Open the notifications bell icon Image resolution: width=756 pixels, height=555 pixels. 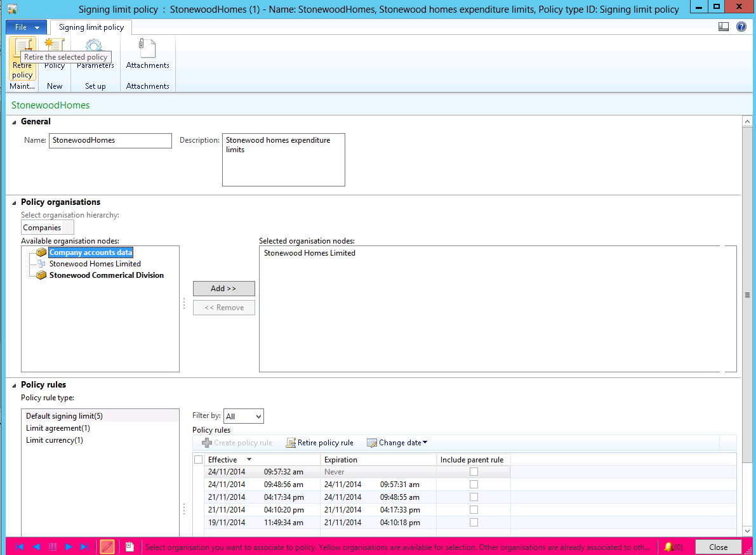coord(669,547)
